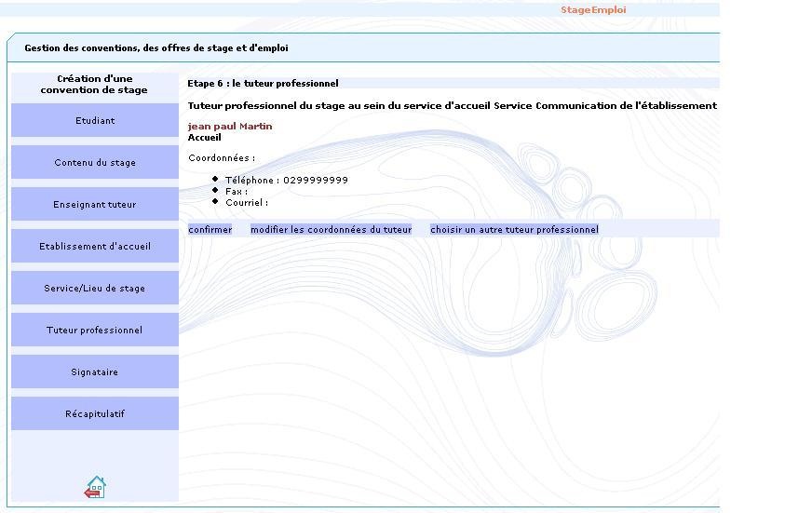Viewport: 812px width, 513px height.
Task: Click the StageEmploi header title
Action: click(x=593, y=10)
